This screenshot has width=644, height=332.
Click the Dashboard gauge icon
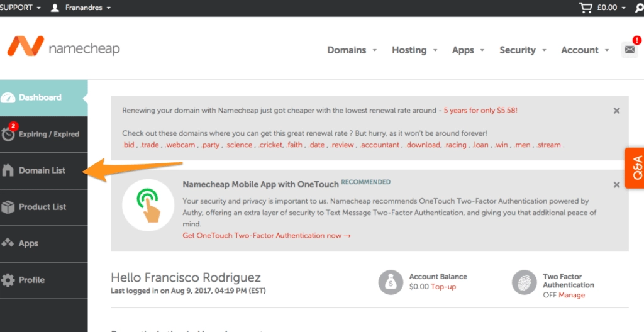coord(8,98)
